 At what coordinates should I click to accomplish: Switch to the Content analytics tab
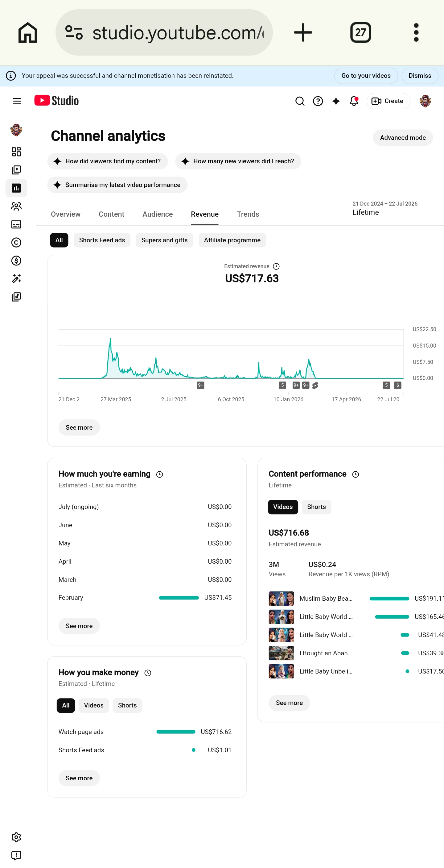pos(111,214)
